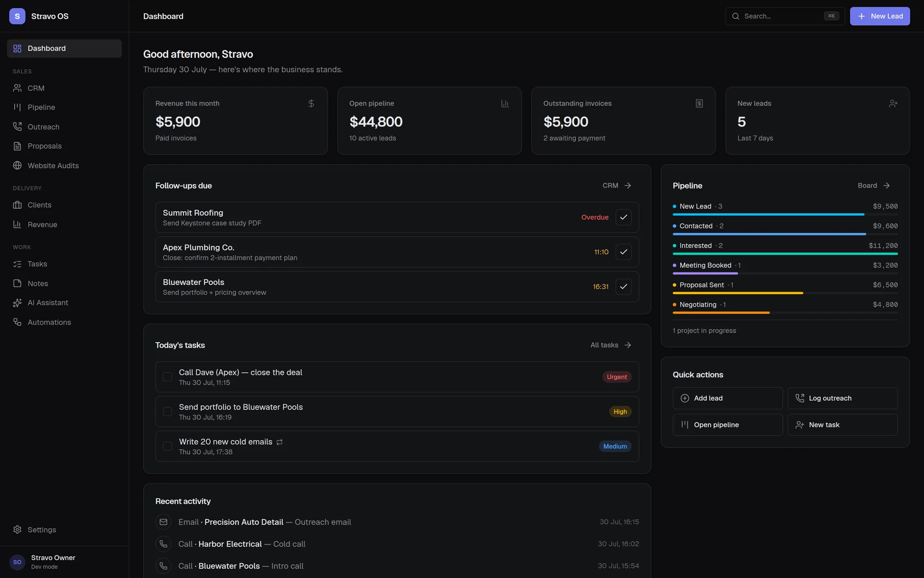Click the Negotiating stage row label
This screenshot has height=578, width=924.
coord(698,305)
